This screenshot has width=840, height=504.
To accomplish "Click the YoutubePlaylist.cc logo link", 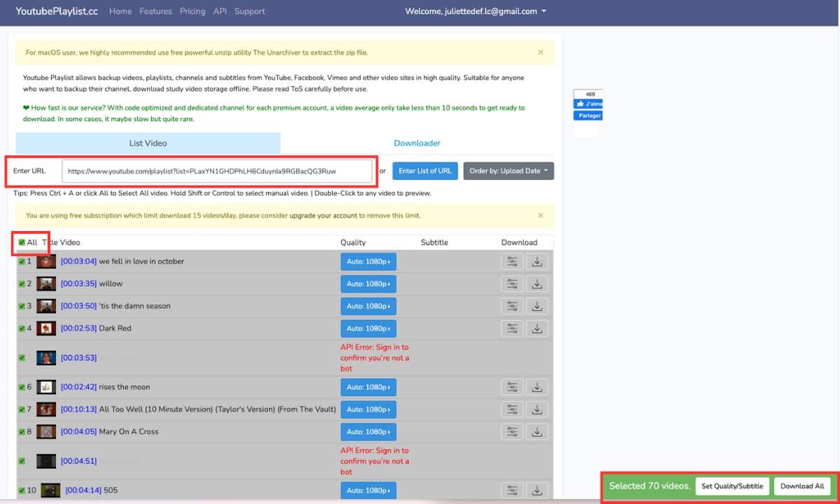I will (57, 11).
